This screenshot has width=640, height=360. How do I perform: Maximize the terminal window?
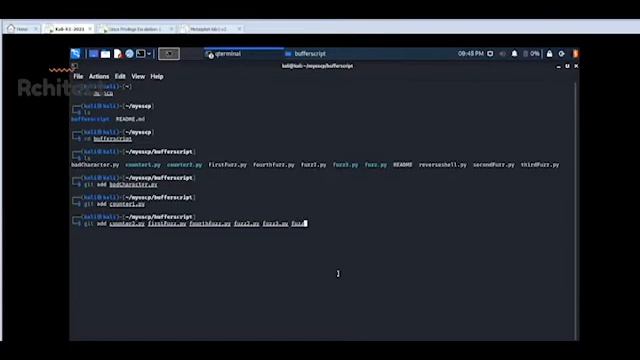(x=567, y=66)
